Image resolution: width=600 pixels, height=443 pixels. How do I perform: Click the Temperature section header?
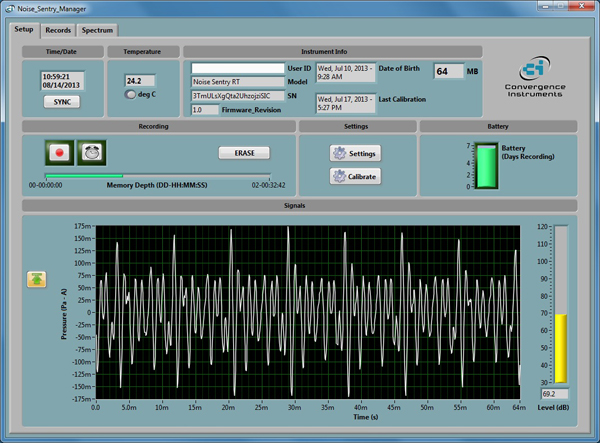pos(143,52)
